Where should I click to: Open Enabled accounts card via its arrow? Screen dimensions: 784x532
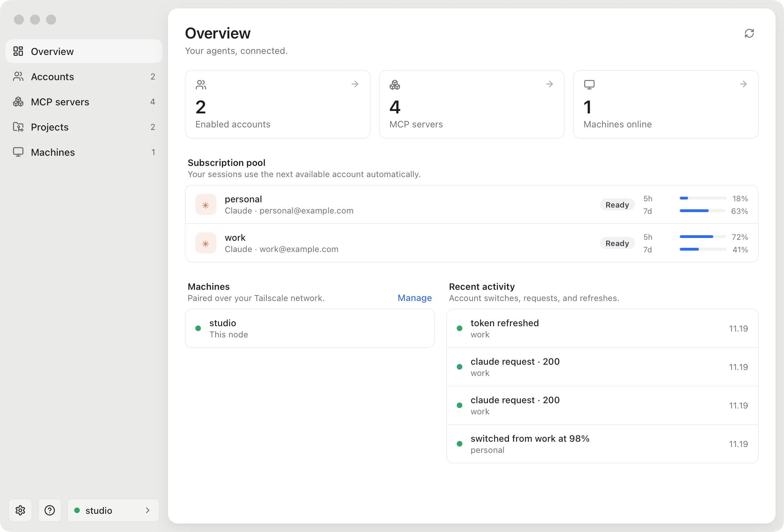[355, 84]
